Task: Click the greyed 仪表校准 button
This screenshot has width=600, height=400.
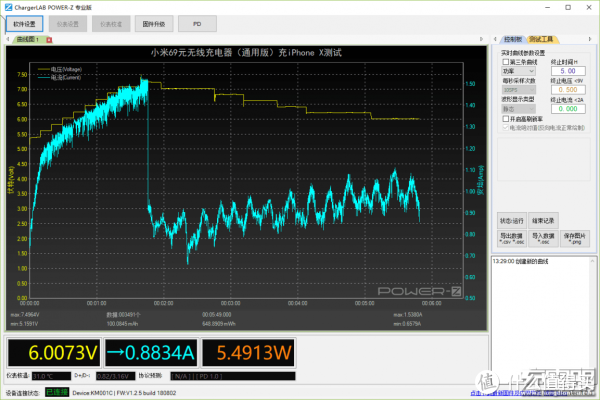Action: (111, 24)
